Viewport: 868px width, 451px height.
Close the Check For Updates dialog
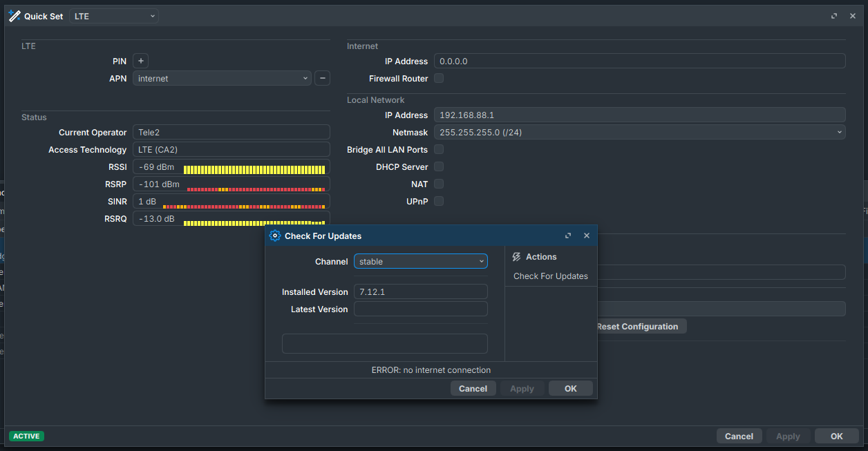point(587,236)
